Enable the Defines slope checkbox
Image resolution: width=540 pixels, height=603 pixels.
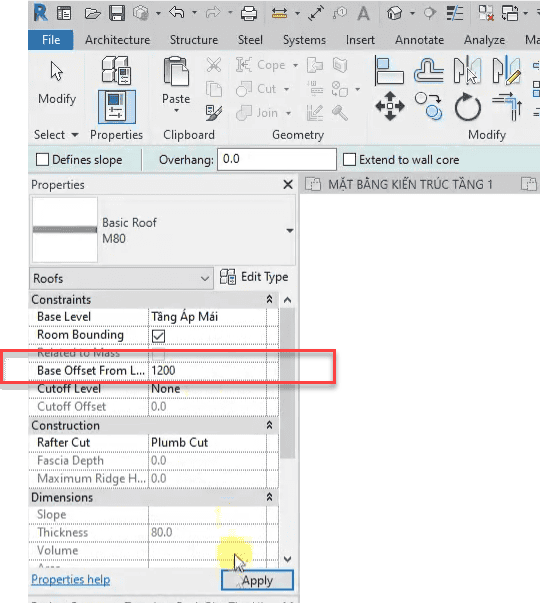(42, 160)
